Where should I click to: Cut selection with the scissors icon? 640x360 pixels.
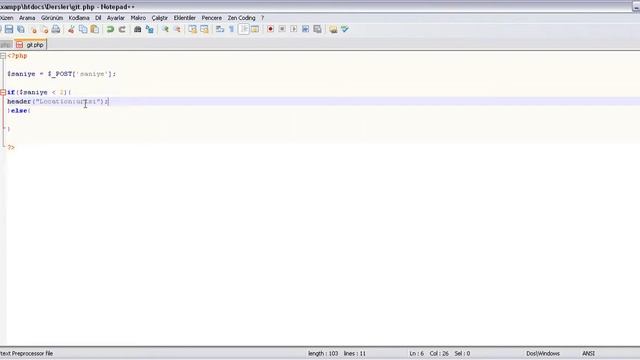click(71, 29)
